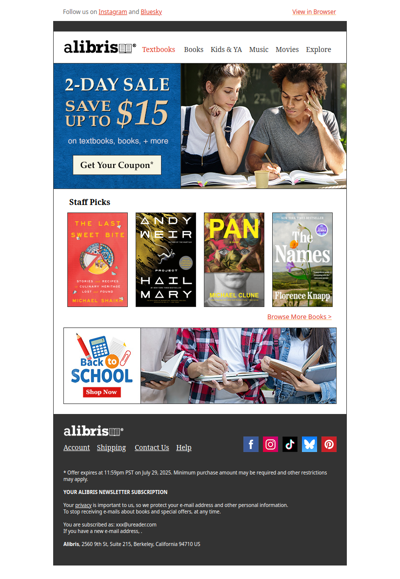Open the Facebook icon in footer
Image resolution: width=400 pixels, height=579 pixels.
[x=251, y=444]
